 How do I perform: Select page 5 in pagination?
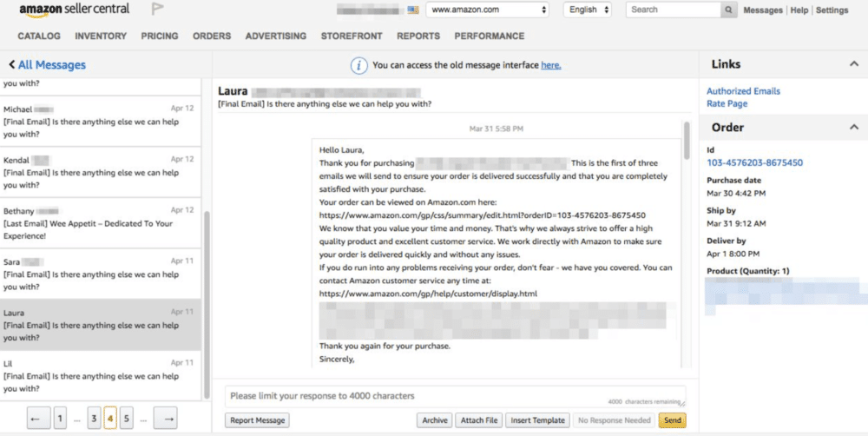126,419
